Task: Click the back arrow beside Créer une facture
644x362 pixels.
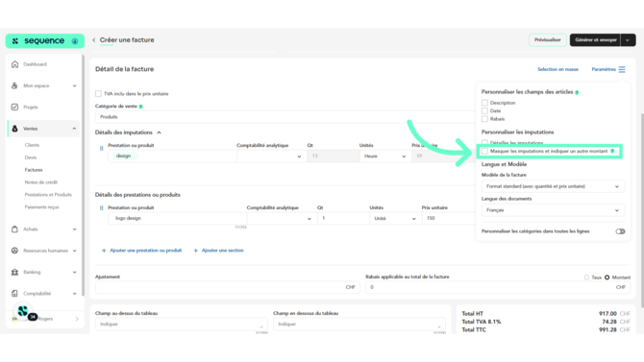Action: (94, 39)
